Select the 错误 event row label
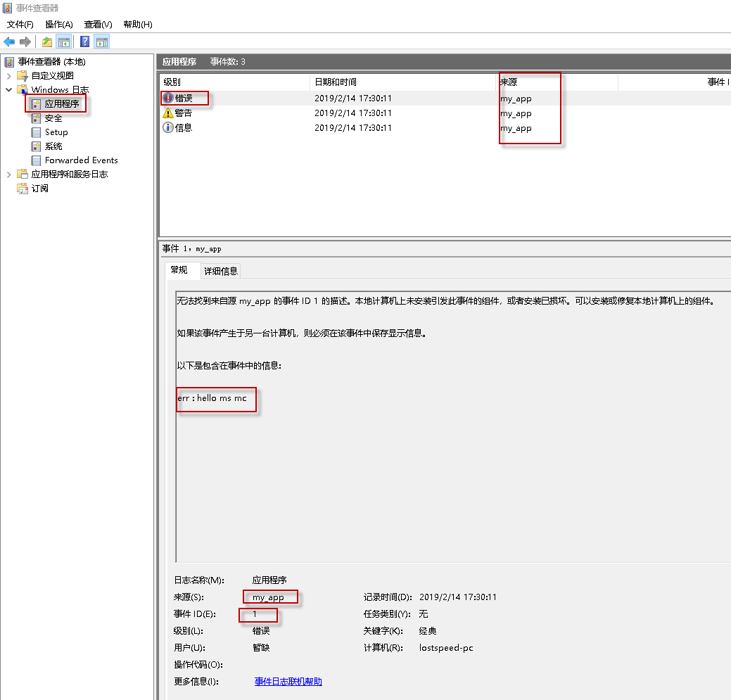 point(184,98)
